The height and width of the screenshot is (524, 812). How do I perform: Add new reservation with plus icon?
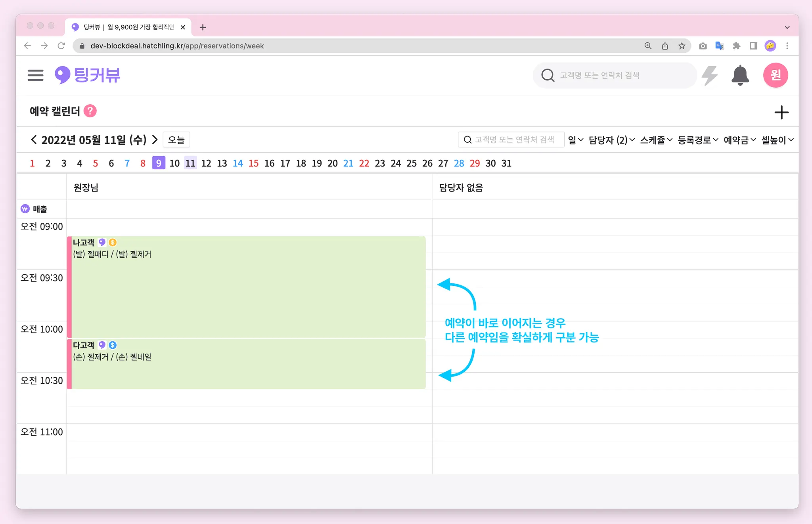(x=781, y=113)
